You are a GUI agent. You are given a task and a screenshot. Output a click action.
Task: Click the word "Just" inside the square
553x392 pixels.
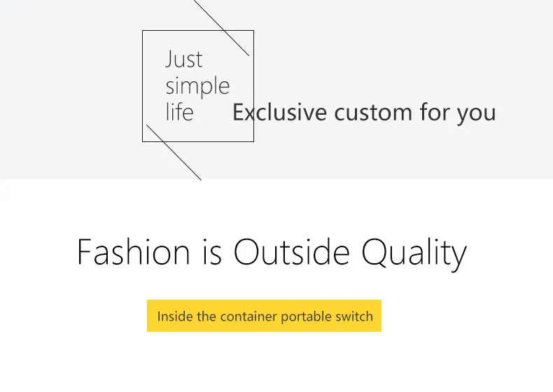coord(183,59)
